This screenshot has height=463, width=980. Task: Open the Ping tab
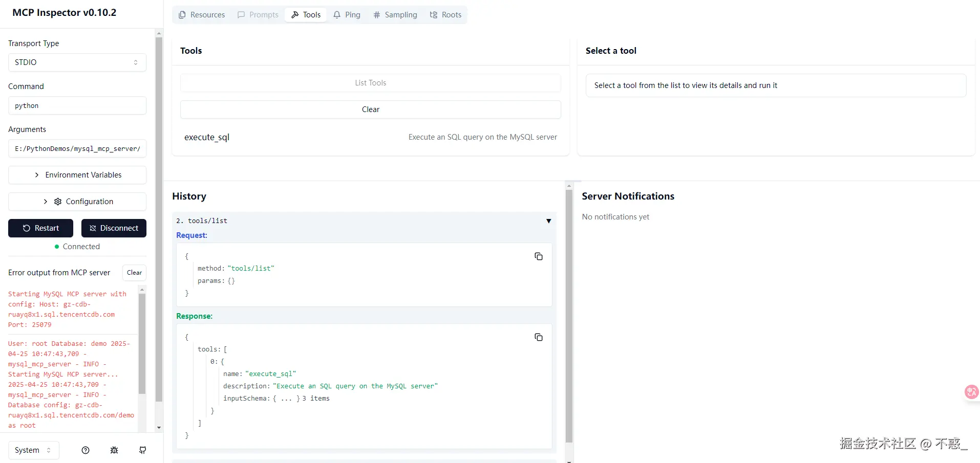pos(347,15)
